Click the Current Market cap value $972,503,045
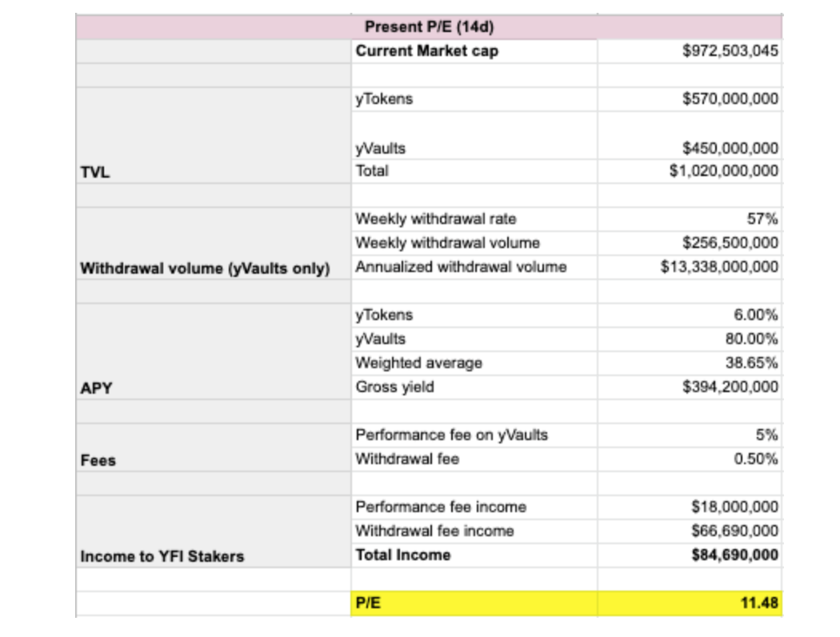 690,51
